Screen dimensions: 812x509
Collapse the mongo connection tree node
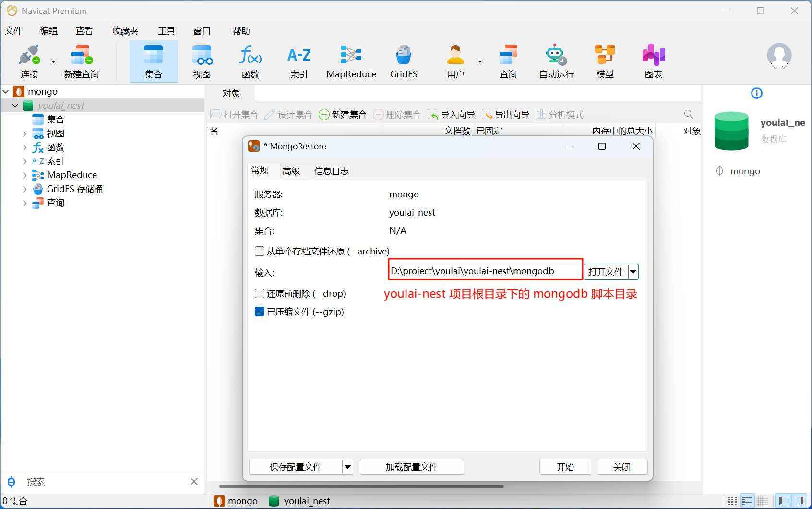[6, 91]
